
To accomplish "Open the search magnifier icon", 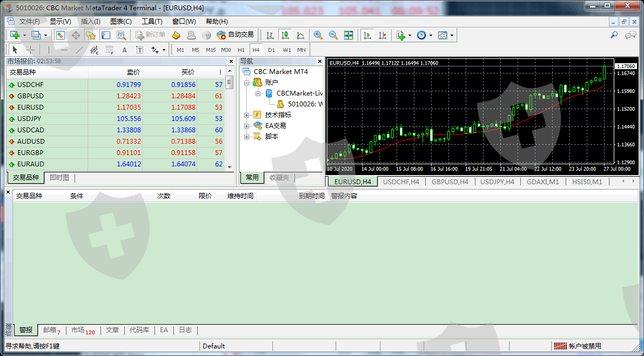I will pos(614,35).
